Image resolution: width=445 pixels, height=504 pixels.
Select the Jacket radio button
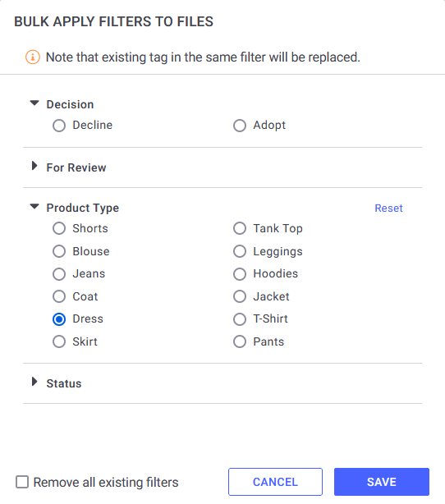pos(240,296)
